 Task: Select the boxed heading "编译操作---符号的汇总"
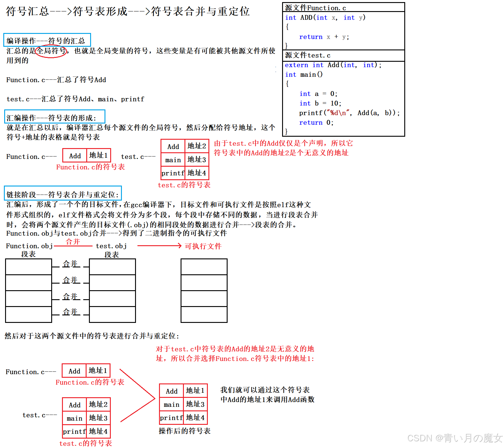pos(47,40)
